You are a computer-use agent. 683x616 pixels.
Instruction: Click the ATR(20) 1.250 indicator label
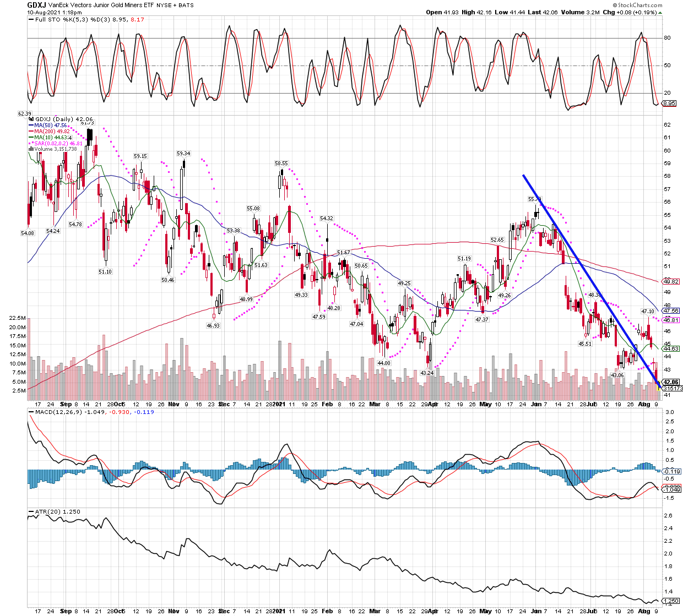(x=57, y=512)
